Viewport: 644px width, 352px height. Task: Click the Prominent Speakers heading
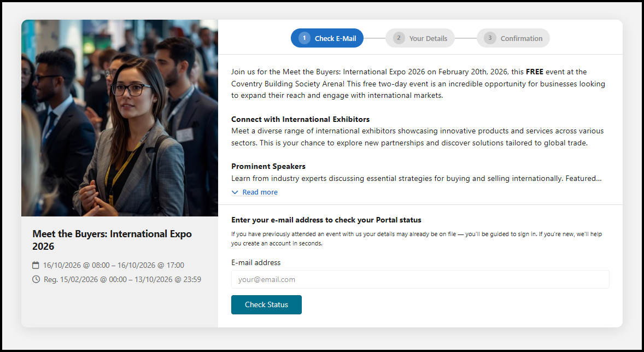[x=268, y=166]
